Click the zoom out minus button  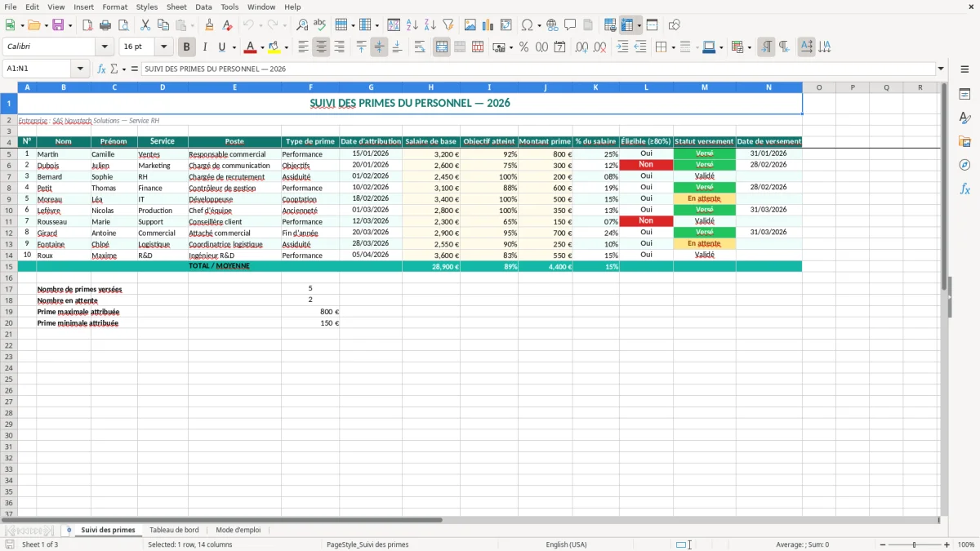tap(883, 544)
